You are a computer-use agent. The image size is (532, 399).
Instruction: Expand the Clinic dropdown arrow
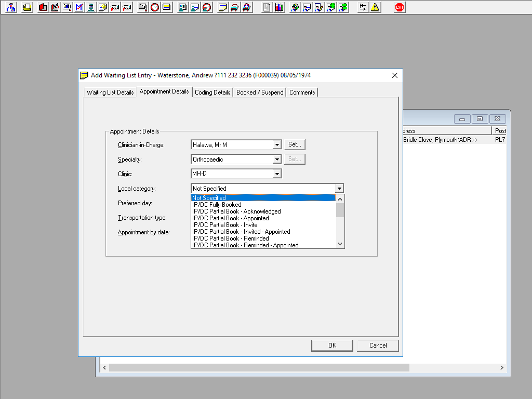277,174
